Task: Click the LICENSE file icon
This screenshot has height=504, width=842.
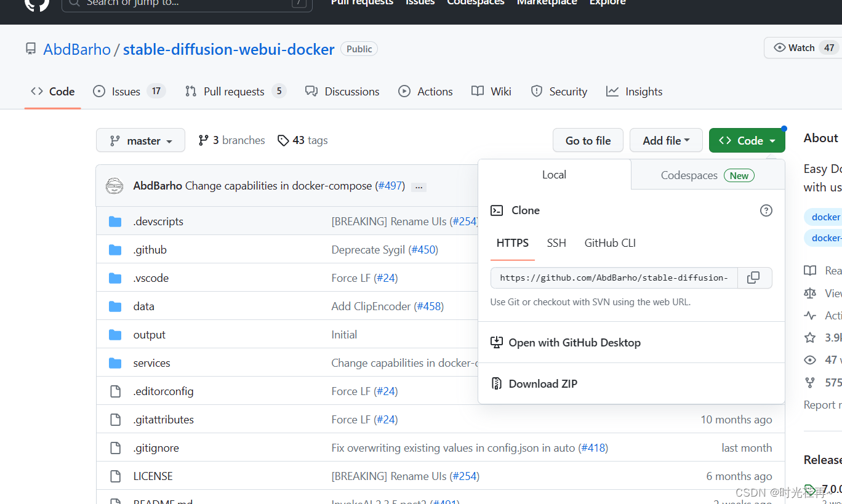Action: point(115,476)
